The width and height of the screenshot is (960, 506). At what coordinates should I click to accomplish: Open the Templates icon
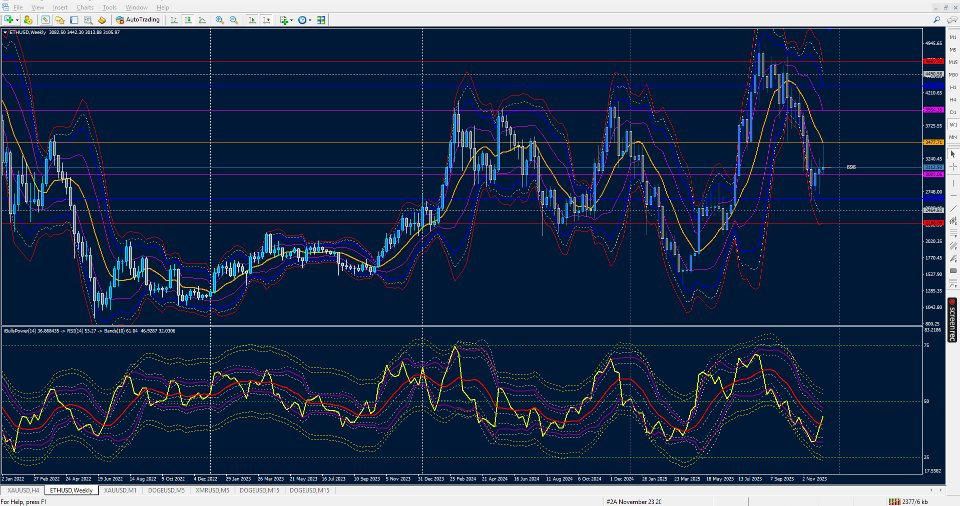[x=321, y=20]
